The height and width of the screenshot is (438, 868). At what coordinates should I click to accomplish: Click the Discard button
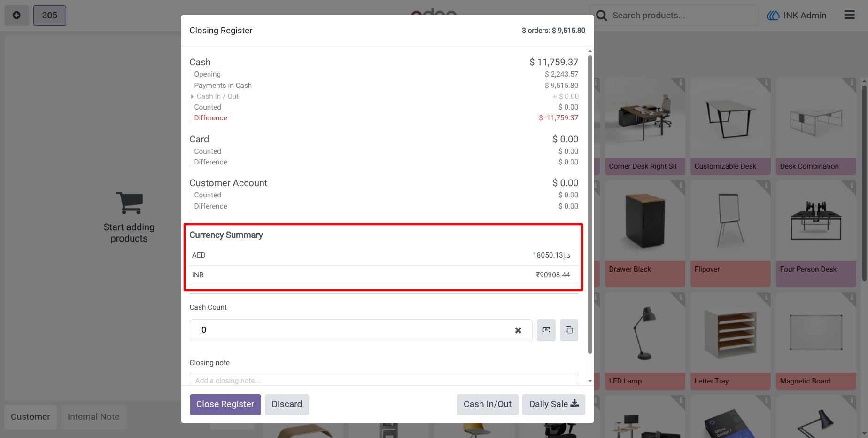click(x=287, y=405)
